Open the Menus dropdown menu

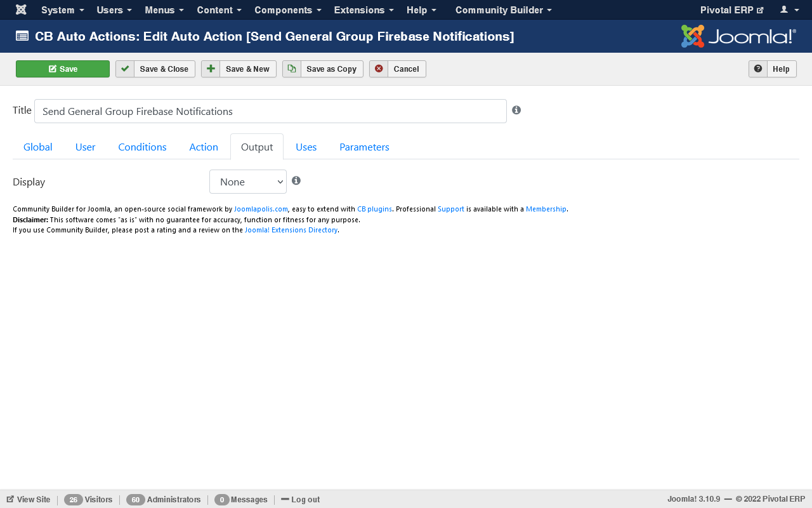click(x=164, y=10)
